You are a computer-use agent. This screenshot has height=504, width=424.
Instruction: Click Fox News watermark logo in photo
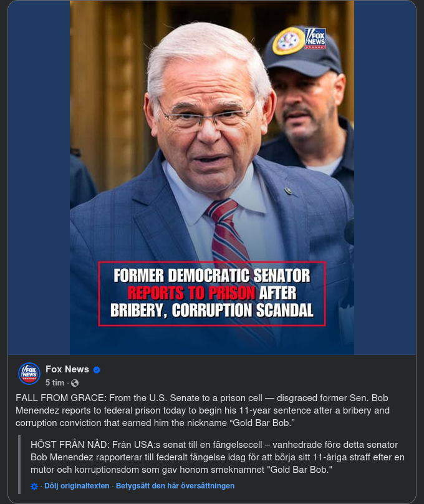(x=315, y=39)
